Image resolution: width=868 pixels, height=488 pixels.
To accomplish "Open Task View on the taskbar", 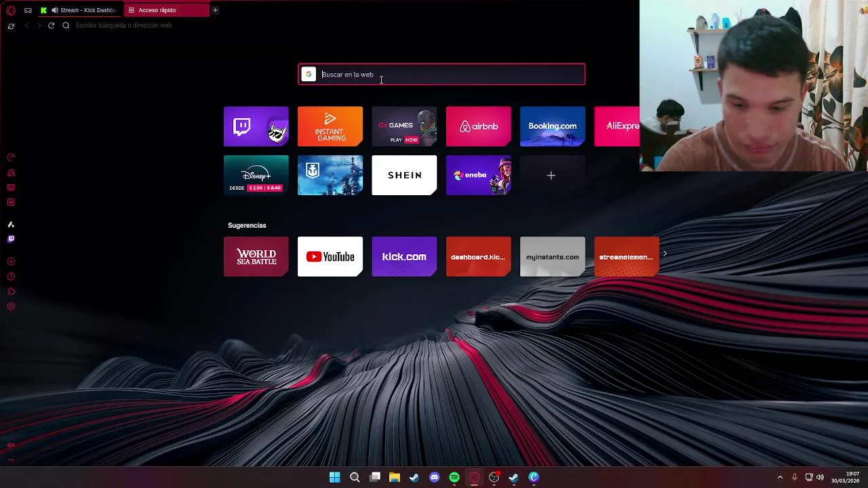I will click(375, 477).
